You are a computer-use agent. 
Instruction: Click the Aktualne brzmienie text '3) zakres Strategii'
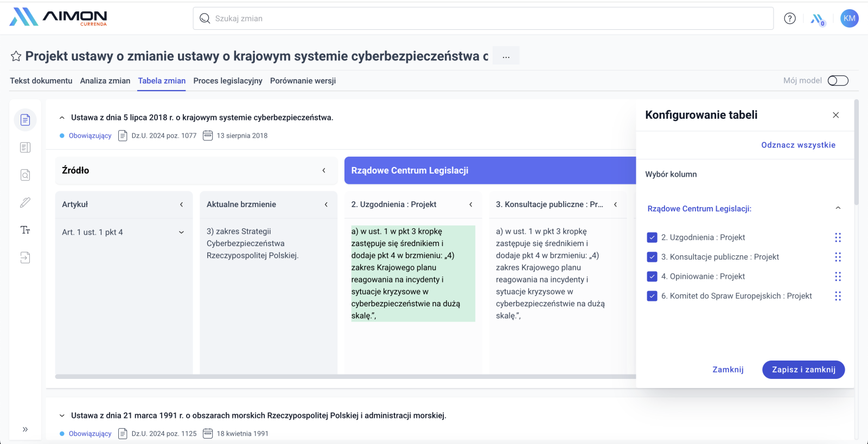click(x=253, y=243)
